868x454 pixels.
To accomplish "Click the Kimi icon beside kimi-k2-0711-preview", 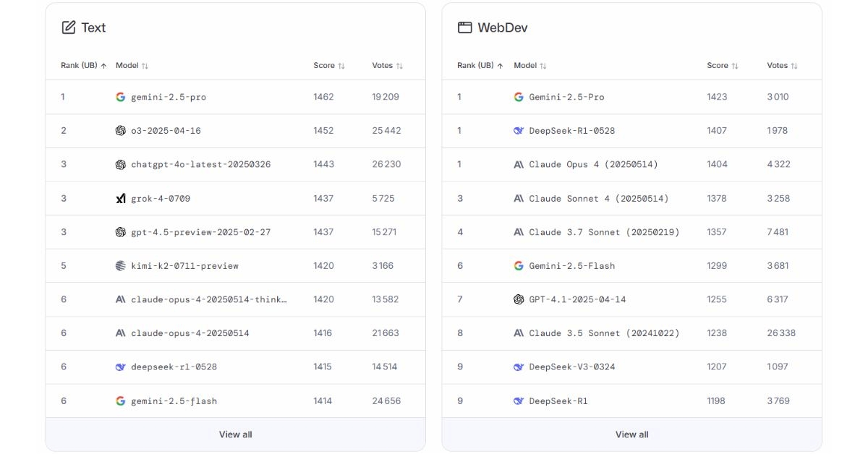I will tap(121, 265).
